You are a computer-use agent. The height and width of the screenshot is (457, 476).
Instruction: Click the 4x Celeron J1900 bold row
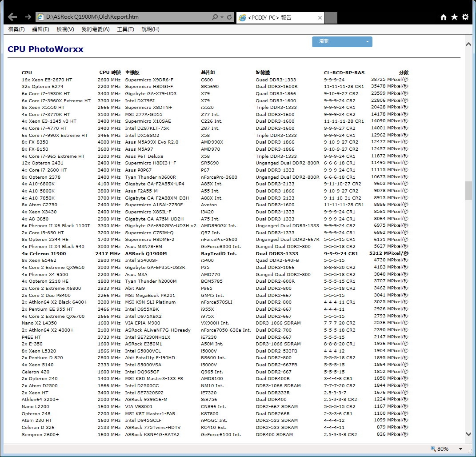[x=215, y=253]
